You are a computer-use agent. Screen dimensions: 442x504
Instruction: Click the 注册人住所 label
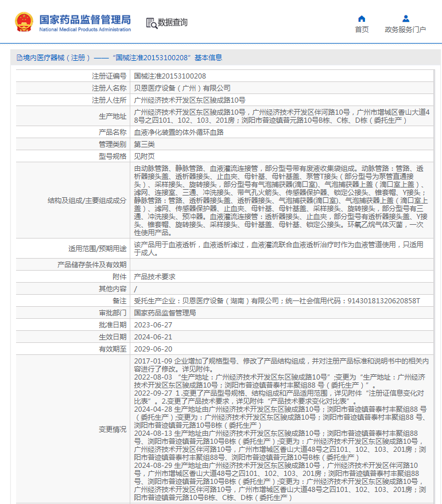(x=109, y=100)
